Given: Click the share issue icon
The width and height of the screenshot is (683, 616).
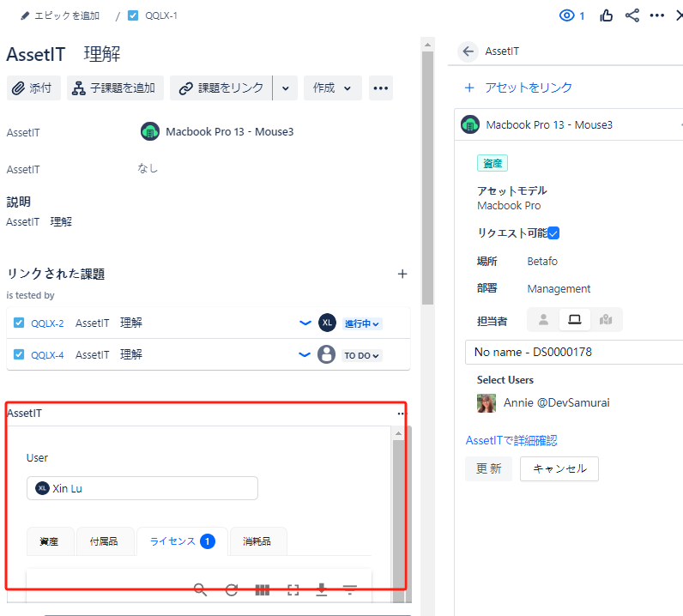Looking at the screenshot, I should click(x=632, y=15).
